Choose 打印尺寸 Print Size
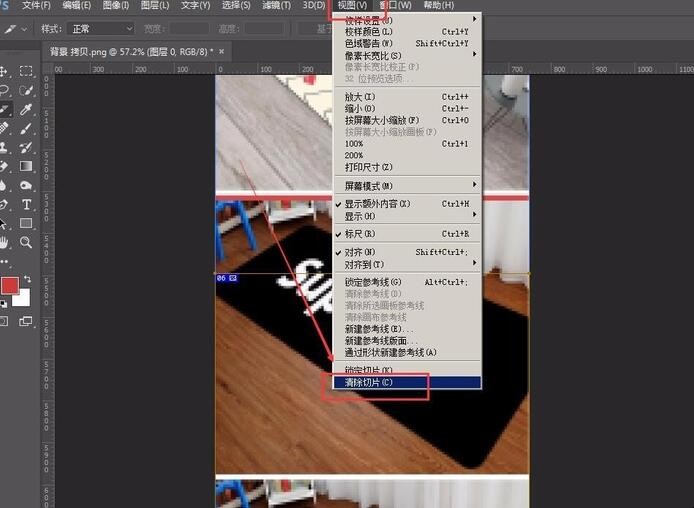Screen dimensions: 694x508 [x=407, y=167]
